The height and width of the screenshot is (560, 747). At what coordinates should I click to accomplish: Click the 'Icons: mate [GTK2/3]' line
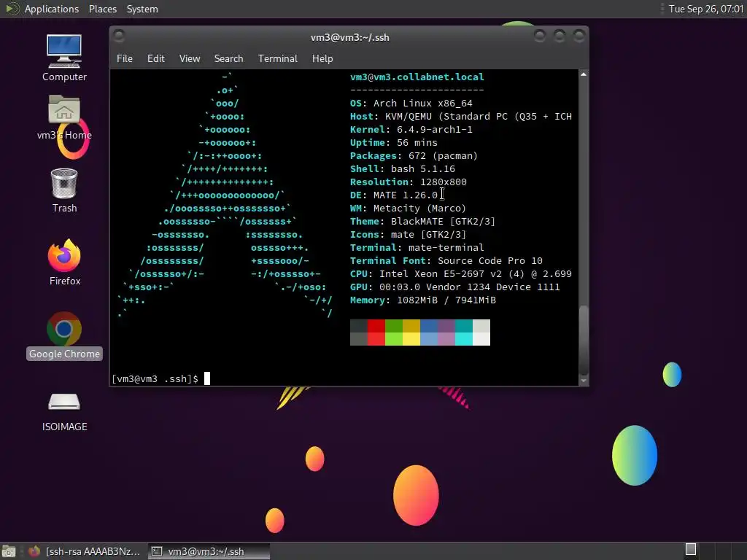[408, 235]
